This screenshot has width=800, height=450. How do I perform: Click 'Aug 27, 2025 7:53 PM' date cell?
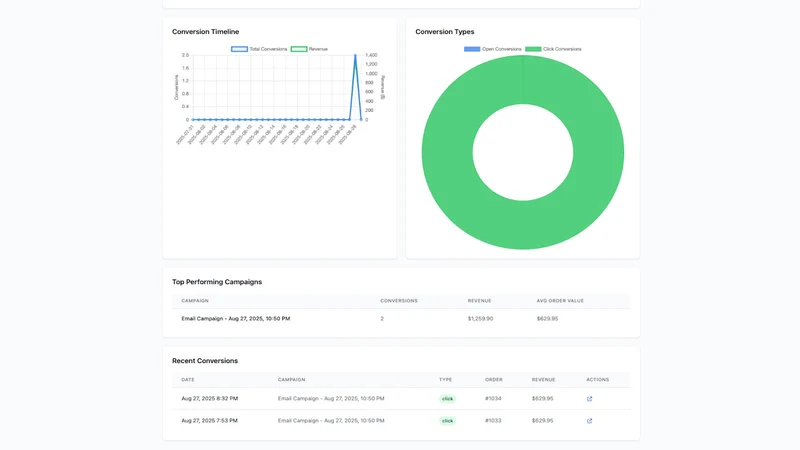(x=209, y=420)
